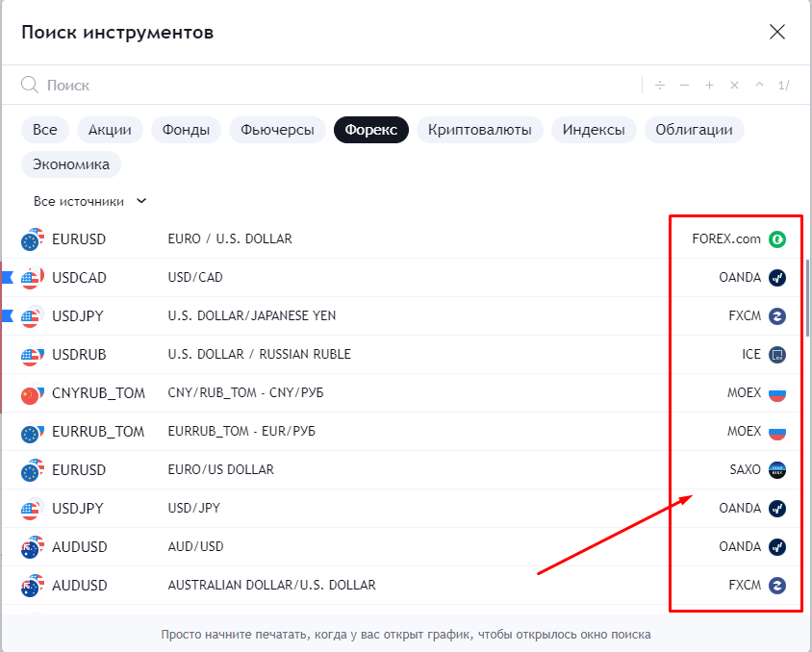The width and height of the screenshot is (812, 652).
Task: Click the CNYRUB_TOM Chinese flag icon
Action: point(32,392)
